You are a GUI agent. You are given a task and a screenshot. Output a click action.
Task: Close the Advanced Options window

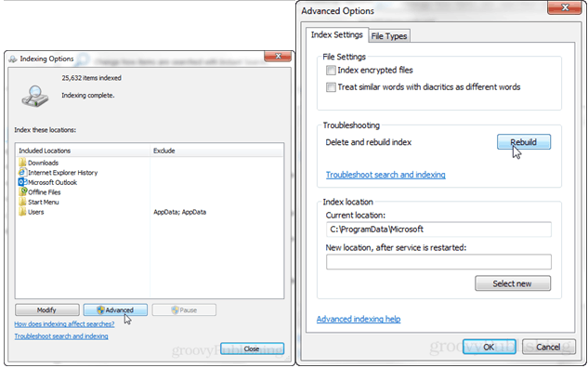tap(565, 7)
